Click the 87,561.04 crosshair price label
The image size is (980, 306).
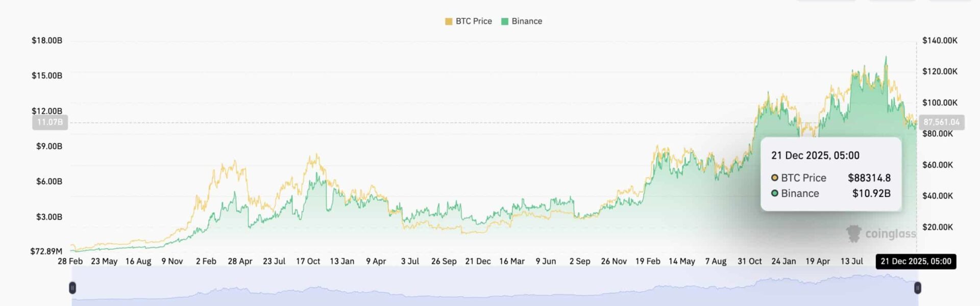click(x=941, y=122)
